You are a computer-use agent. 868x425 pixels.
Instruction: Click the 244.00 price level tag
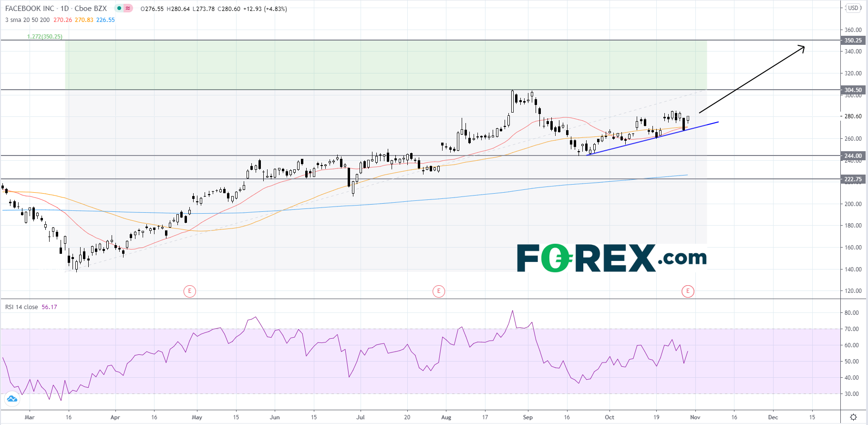[853, 155]
